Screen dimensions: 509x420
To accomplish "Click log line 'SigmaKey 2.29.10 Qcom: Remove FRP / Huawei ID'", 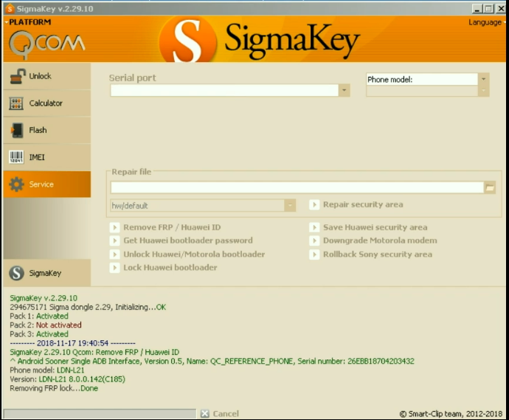I will click(x=94, y=352).
